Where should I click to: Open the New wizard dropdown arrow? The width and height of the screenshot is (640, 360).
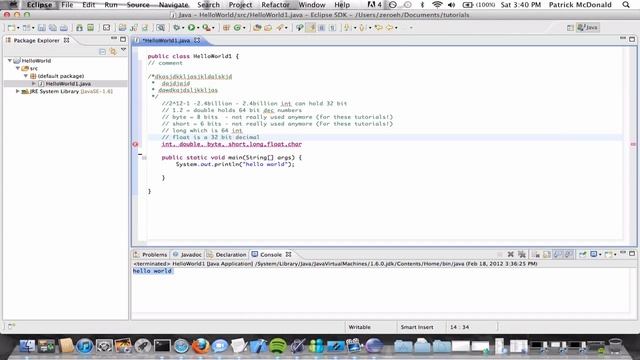pos(18,28)
